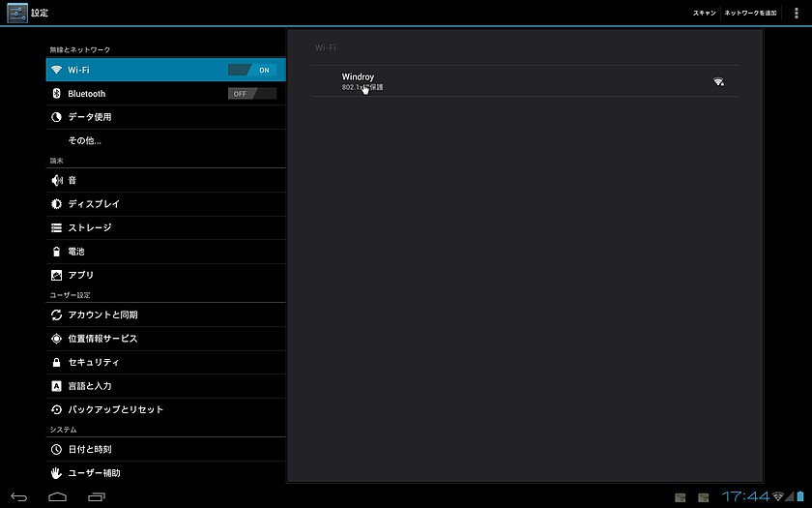Click the data usage circle icon
The height and width of the screenshot is (508, 812).
[x=56, y=117]
